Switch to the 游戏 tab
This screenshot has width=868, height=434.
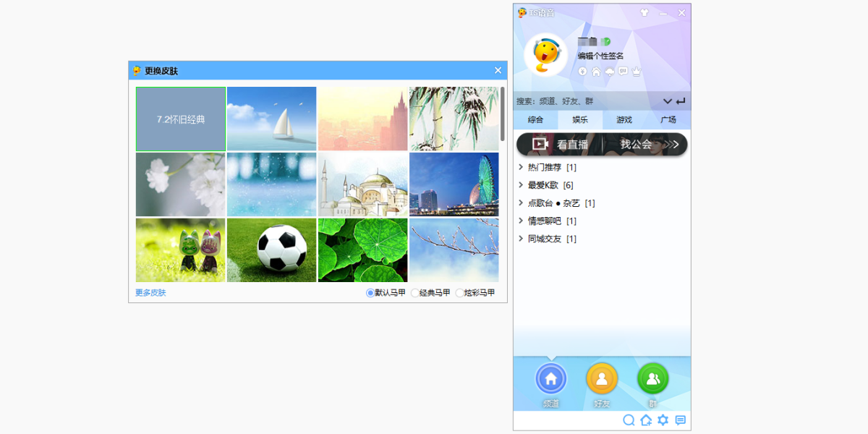[624, 120]
